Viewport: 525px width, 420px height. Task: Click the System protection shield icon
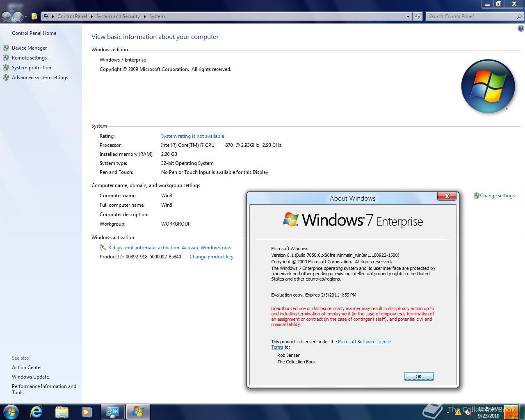[6, 68]
